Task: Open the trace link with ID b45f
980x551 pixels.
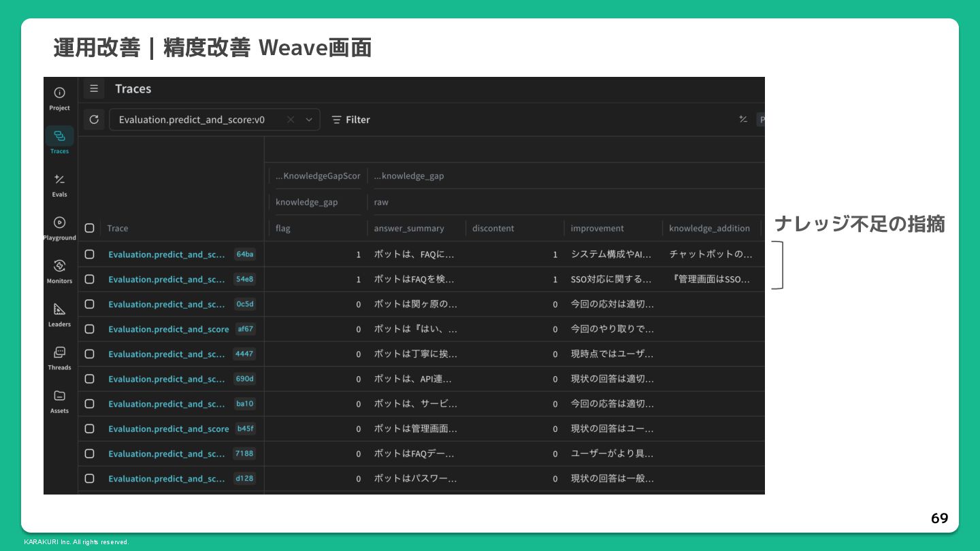Action: [169, 429]
